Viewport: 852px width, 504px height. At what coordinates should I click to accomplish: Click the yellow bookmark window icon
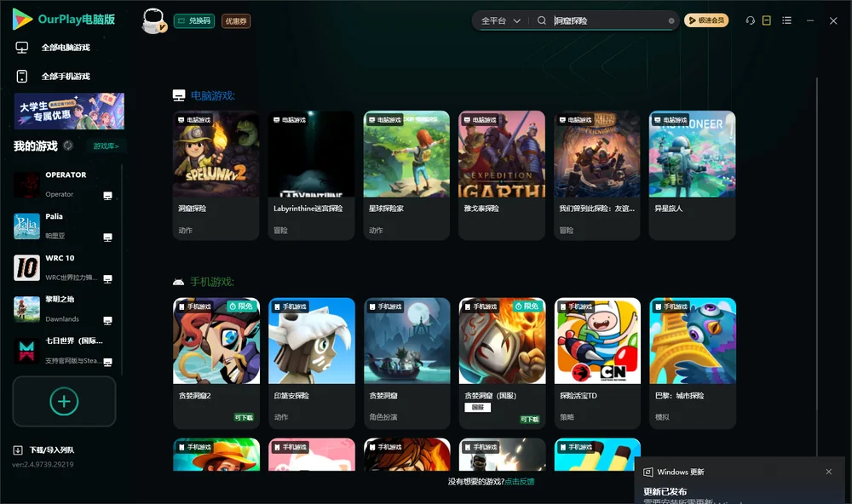(x=766, y=20)
